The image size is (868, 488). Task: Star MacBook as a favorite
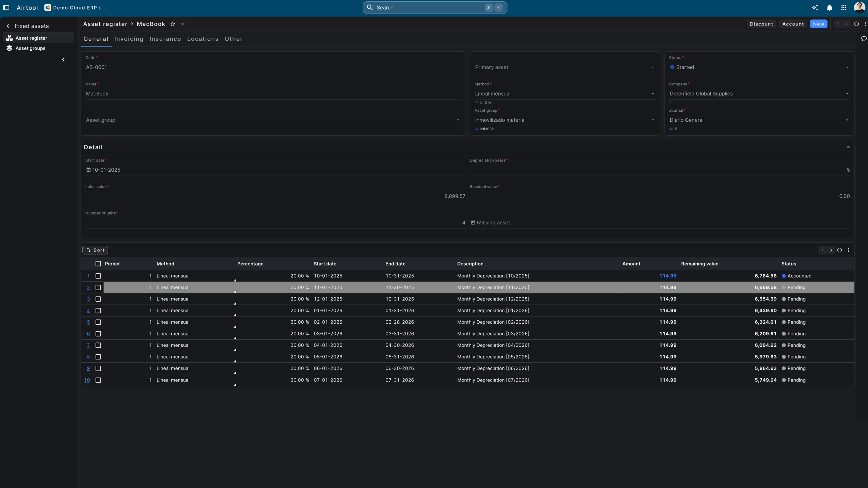[173, 24]
